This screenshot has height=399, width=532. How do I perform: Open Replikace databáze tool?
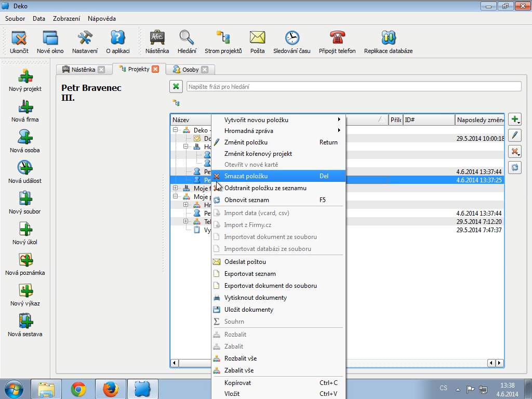(x=388, y=38)
